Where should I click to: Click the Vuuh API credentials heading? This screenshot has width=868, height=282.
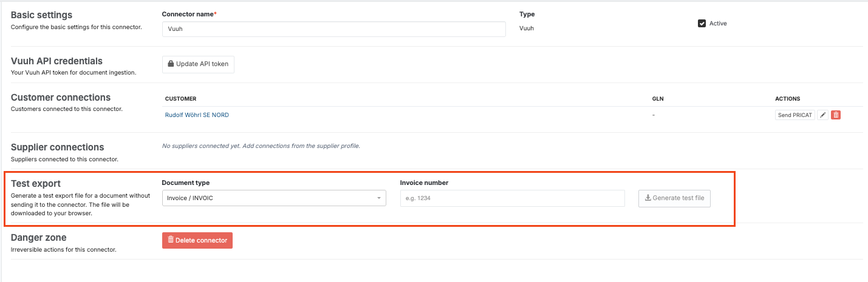tap(56, 61)
